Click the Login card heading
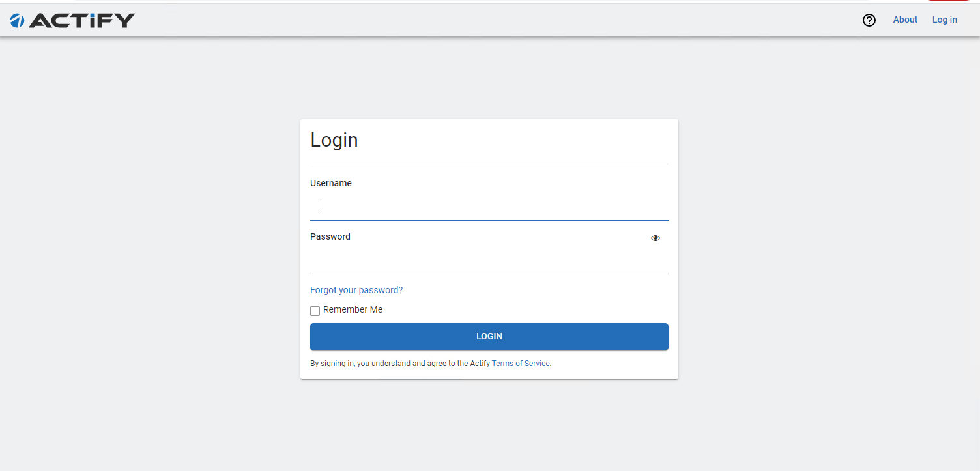 pos(334,140)
